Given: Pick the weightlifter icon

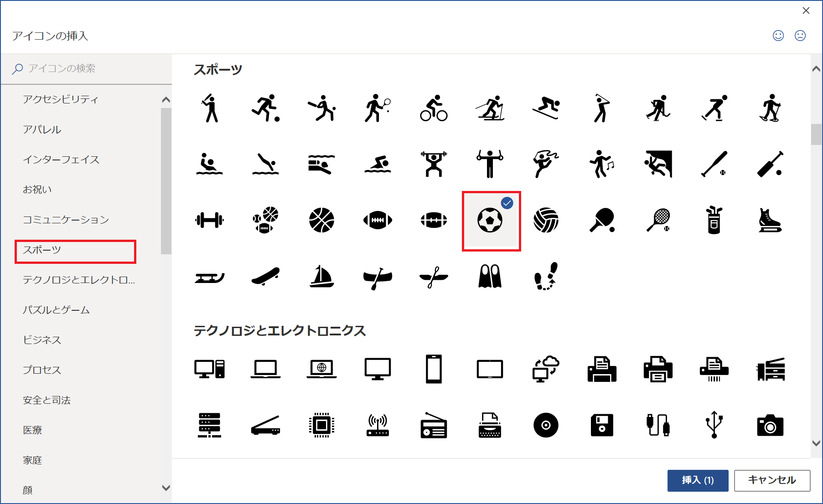Looking at the screenshot, I should [x=434, y=165].
